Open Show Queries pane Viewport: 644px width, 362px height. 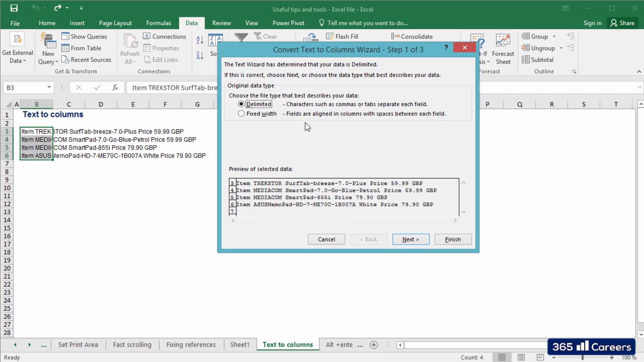pos(85,36)
